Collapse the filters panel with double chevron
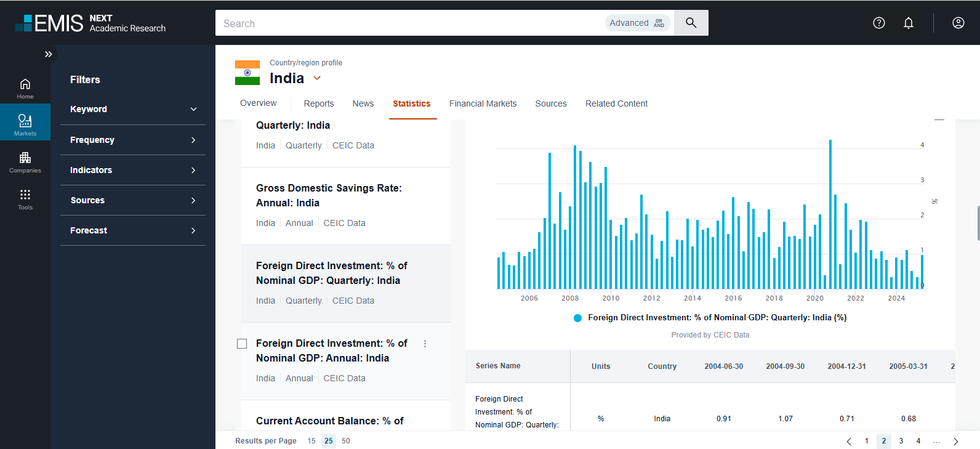This screenshot has width=980, height=449. 49,54
